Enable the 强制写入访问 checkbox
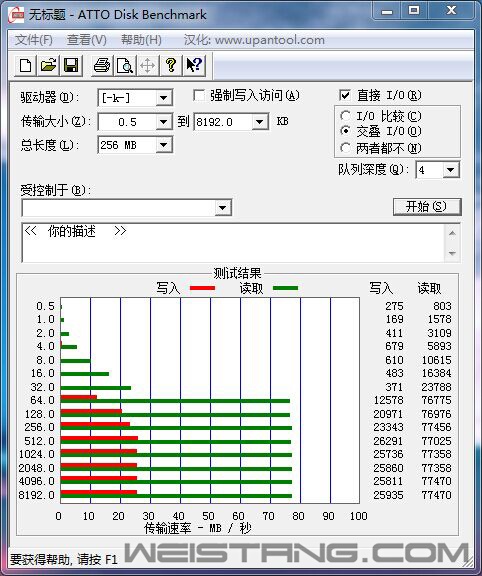This screenshot has width=482, height=576. (x=199, y=96)
